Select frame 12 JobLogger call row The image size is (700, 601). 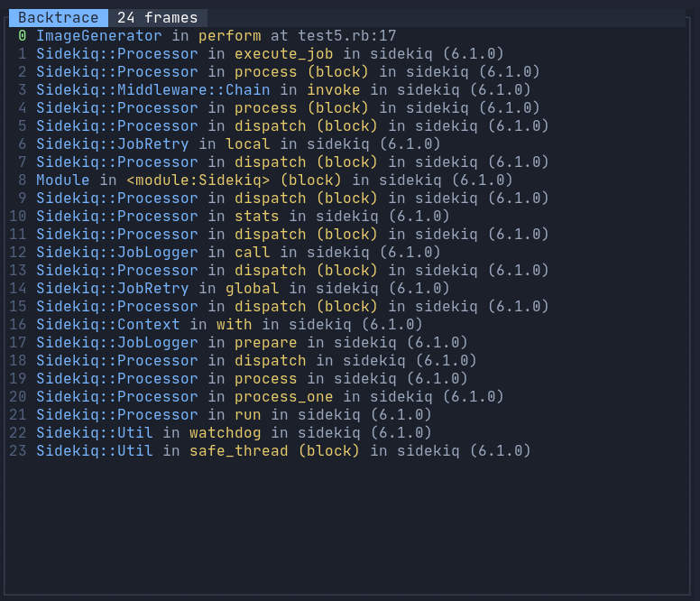click(347, 253)
